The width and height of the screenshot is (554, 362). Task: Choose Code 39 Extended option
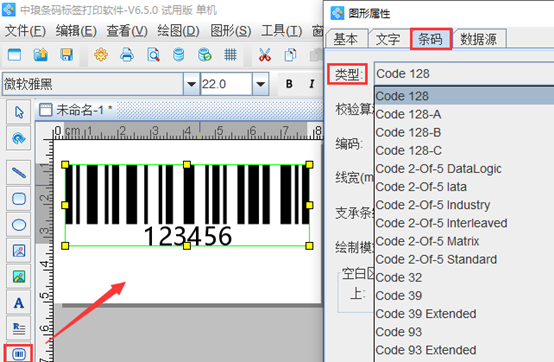tap(464, 314)
